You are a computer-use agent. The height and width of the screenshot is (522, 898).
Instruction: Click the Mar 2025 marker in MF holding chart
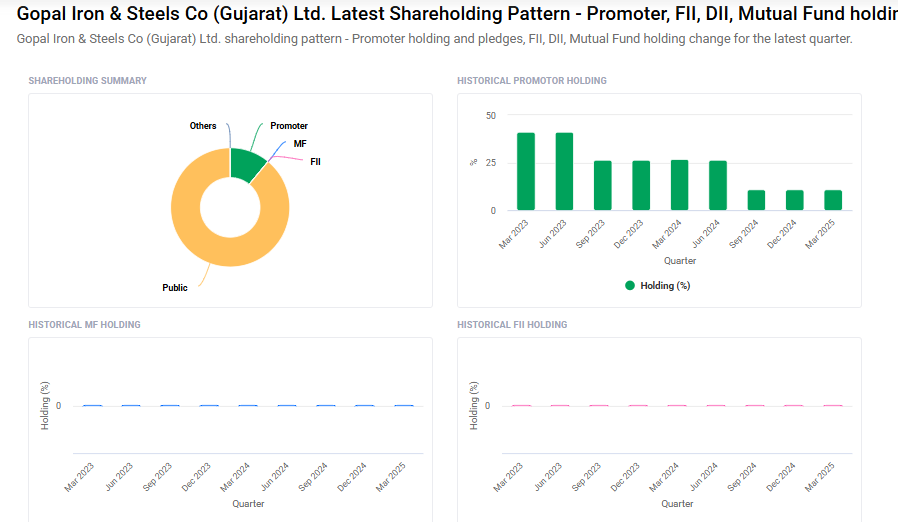pos(404,406)
